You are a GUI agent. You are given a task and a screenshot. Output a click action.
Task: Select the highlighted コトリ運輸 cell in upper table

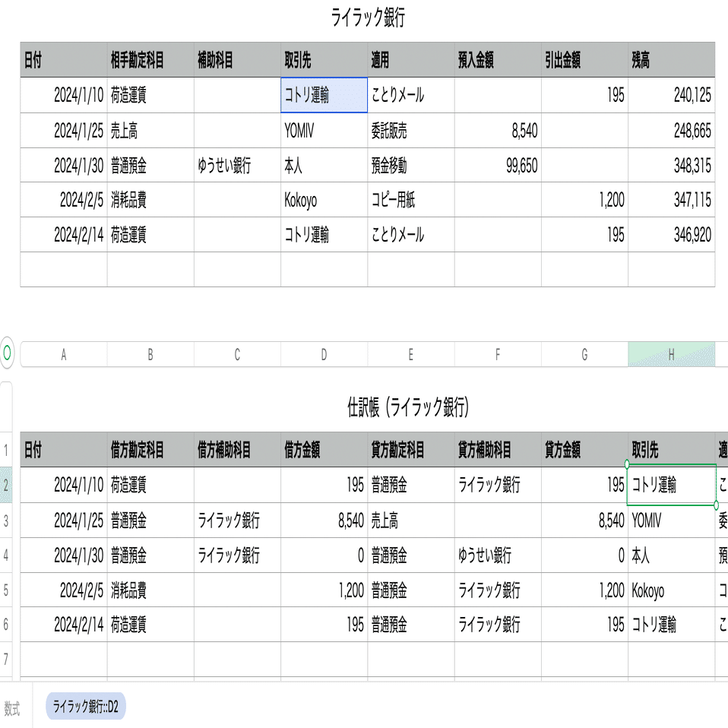324,95
